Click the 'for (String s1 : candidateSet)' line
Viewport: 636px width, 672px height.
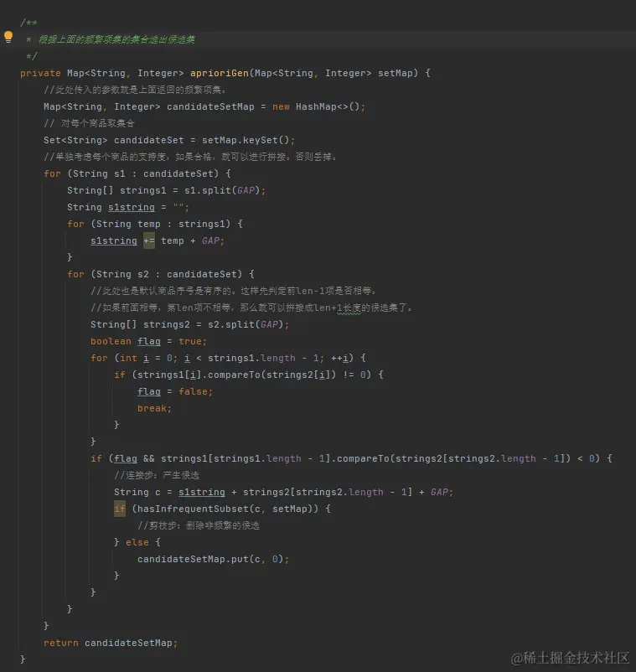137,173
